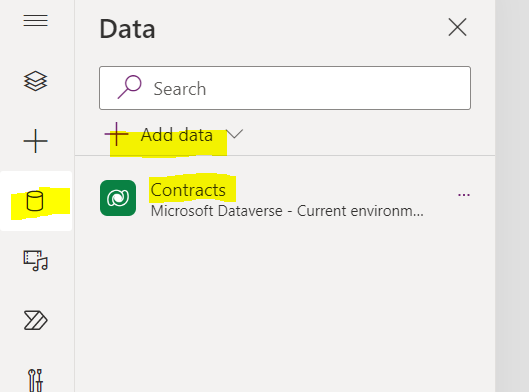
Task: Open the Tree view layers icon
Action: (35, 81)
